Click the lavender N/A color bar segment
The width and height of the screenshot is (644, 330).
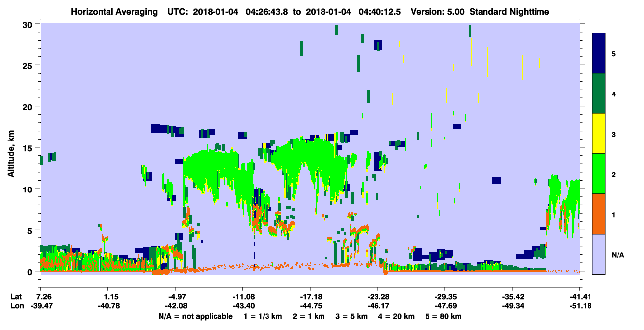click(x=599, y=254)
